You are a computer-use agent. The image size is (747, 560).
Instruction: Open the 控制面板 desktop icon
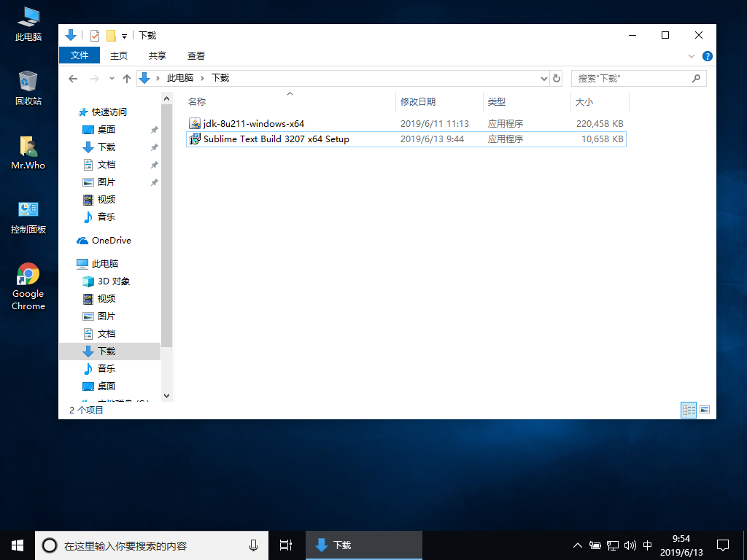28,217
